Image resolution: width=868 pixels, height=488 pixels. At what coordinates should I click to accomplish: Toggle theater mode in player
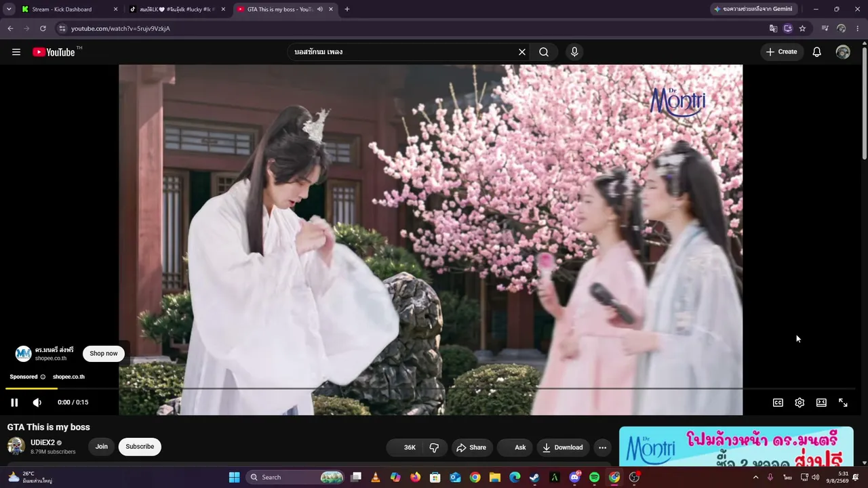pyautogui.click(x=821, y=403)
